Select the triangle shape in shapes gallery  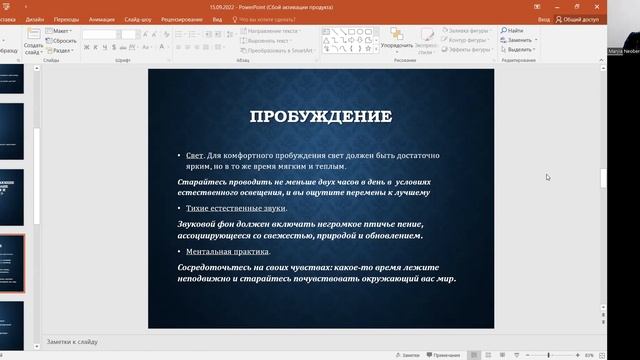(326, 40)
